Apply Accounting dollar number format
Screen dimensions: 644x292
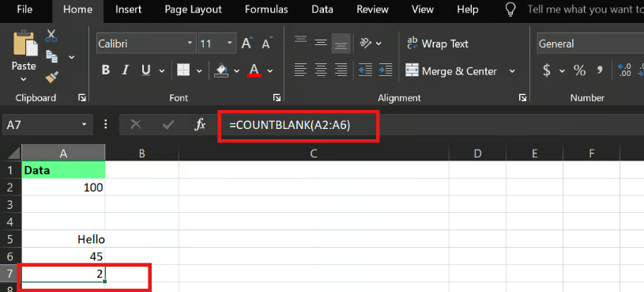pos(546,70)
